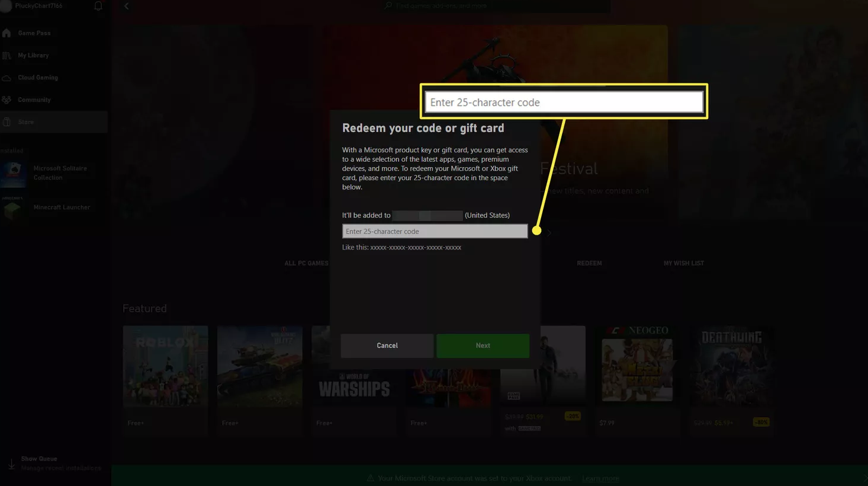Select Store in the sidebar
The height and width of the screenshot is (486, 868).
click(54, 122)
